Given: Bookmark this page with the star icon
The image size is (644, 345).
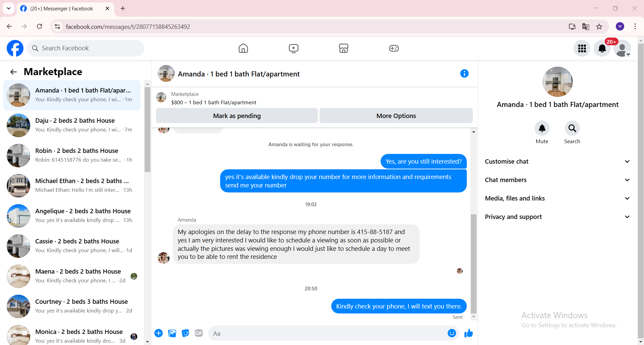Looking at the screenshot, I should click(599, 26).
